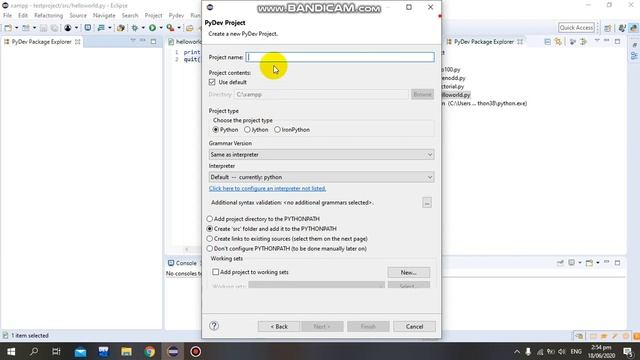Click Collapse All icon in right Package Explorer
The width and height of the screenshot is (640, 360).
pos(547,42)
